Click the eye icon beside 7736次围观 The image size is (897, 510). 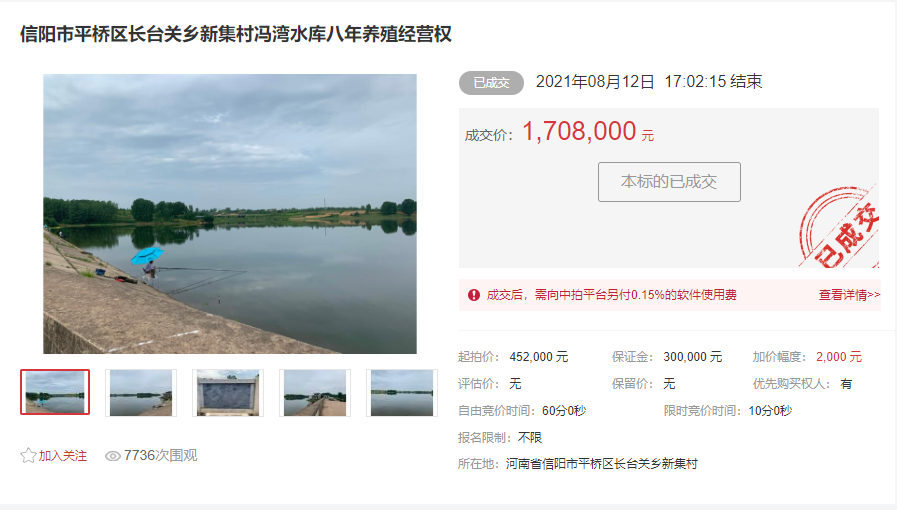click(x=113, y=456)
